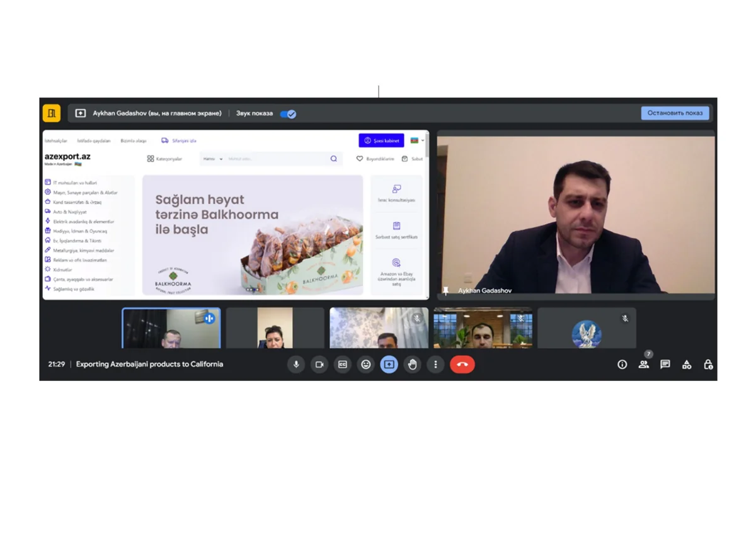Click the presenting screen icon beside Aykhan Gadashov
Image resolution: width=756 pixels, height=534 pixels.
coord(81,113)
